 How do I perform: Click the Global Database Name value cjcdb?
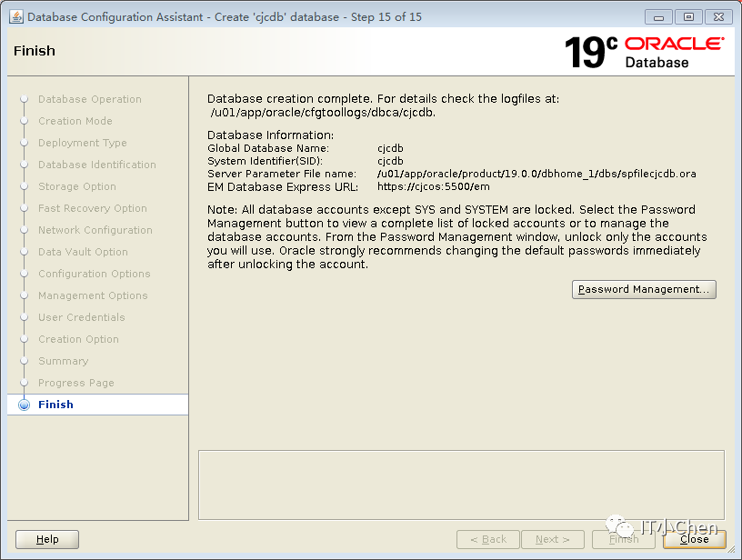pyautogui.click(x=390, y=148)
